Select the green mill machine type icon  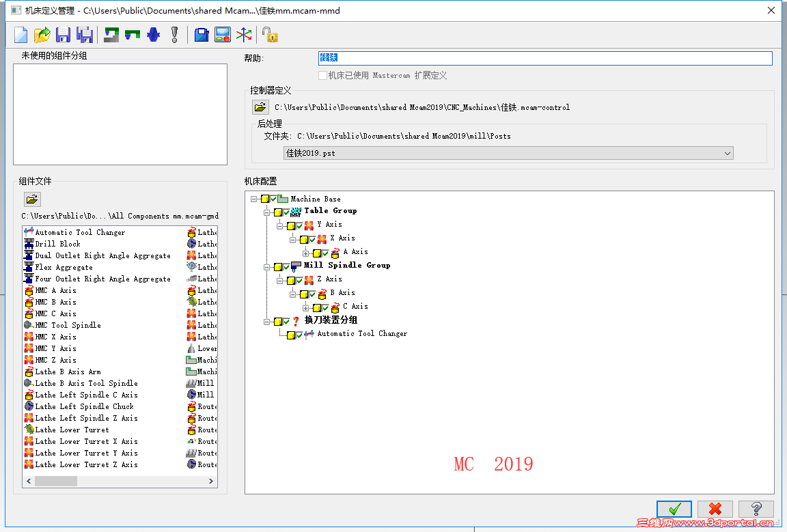tap(111, 35)
